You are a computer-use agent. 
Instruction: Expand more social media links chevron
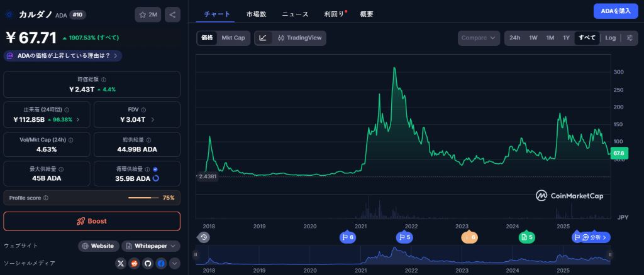coord(175,264)
